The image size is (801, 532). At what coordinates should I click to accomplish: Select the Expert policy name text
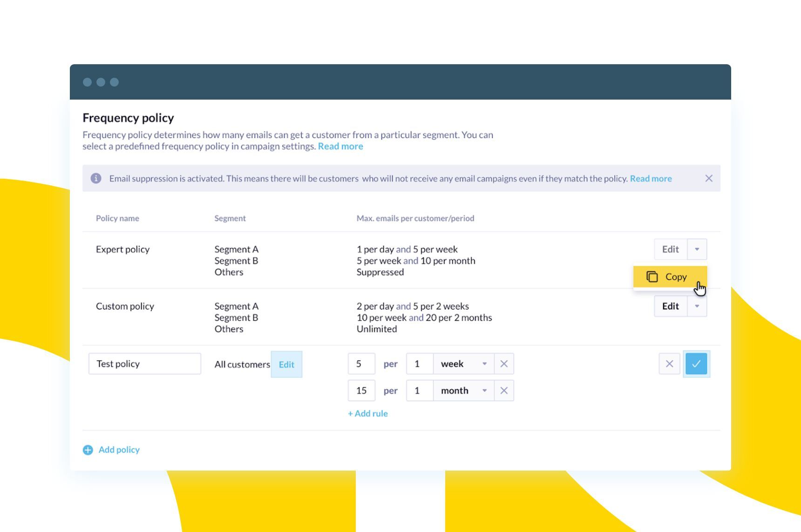[x=123, y=249]
